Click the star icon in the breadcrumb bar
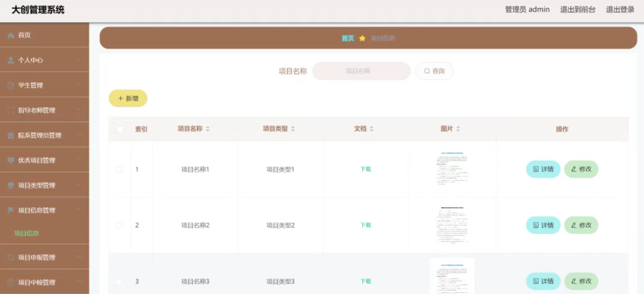 pos(362,38)
